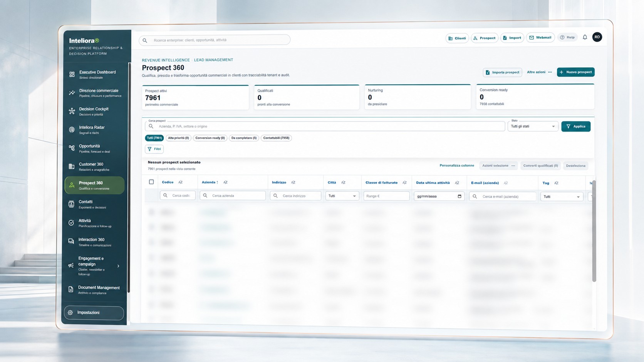This screenshot has height=362, width=644.
Task: Click Personalizza colonne link
Action: pyautogui.click(x=457, y=165)
